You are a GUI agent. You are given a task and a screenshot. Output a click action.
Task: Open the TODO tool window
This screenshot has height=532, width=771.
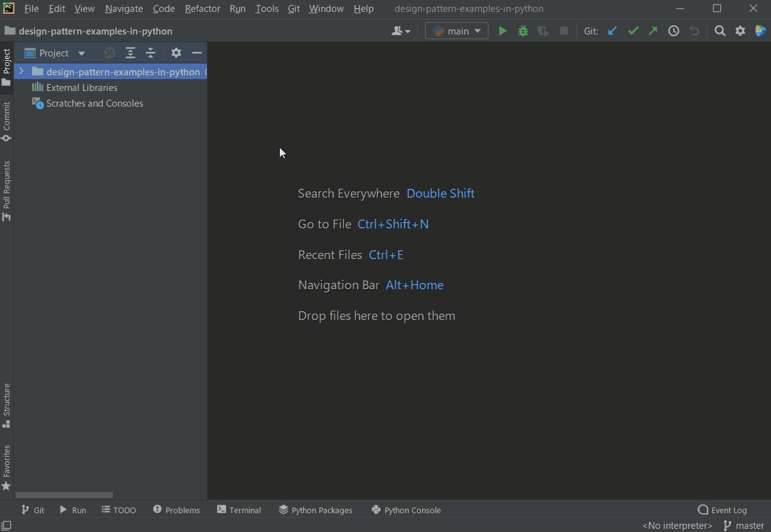119,510
